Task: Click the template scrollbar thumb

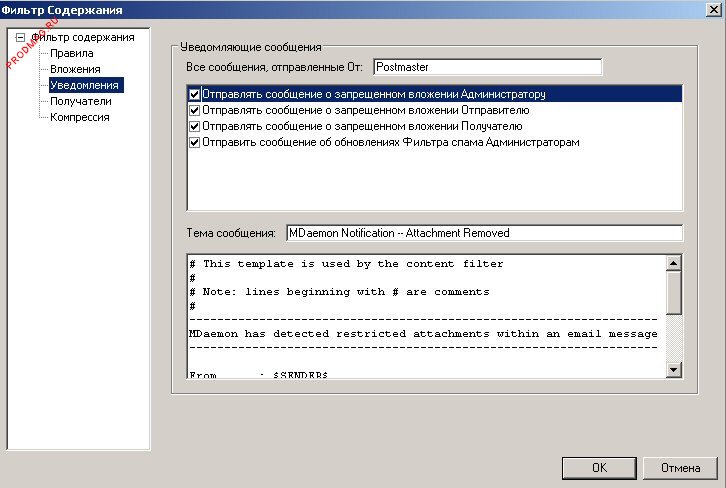Action: [x=673, y=293]
